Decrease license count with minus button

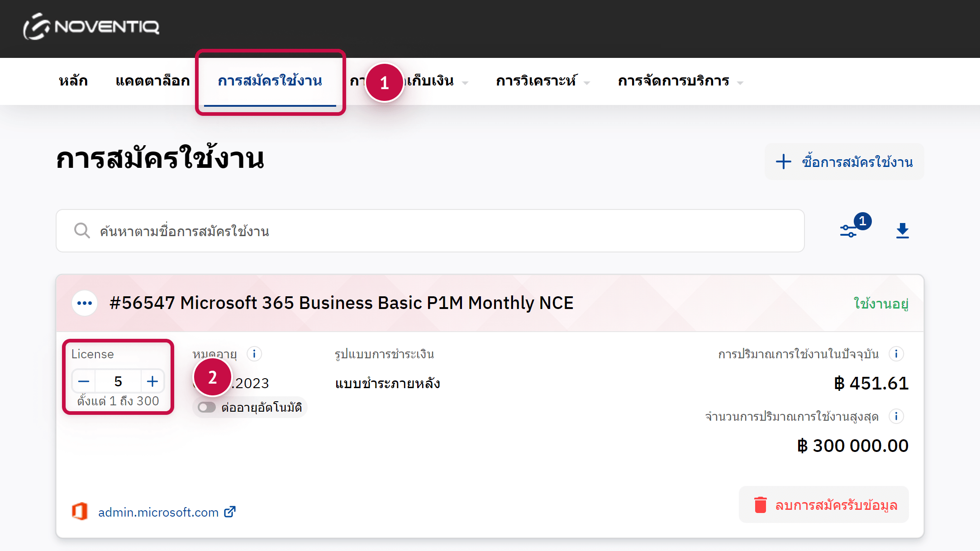click(x=84, y=381)
